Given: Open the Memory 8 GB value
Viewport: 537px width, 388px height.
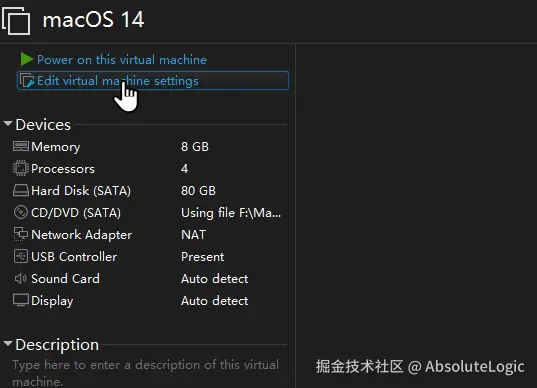Looking at the screenshot, I should [x=195, y=147].
